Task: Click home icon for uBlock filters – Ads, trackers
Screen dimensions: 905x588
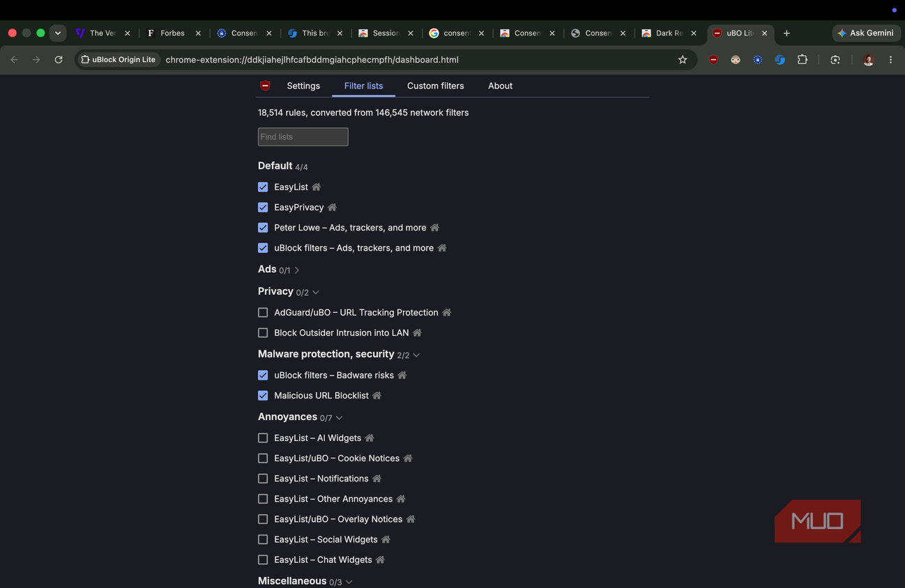Action: click(x=442, y=247)
